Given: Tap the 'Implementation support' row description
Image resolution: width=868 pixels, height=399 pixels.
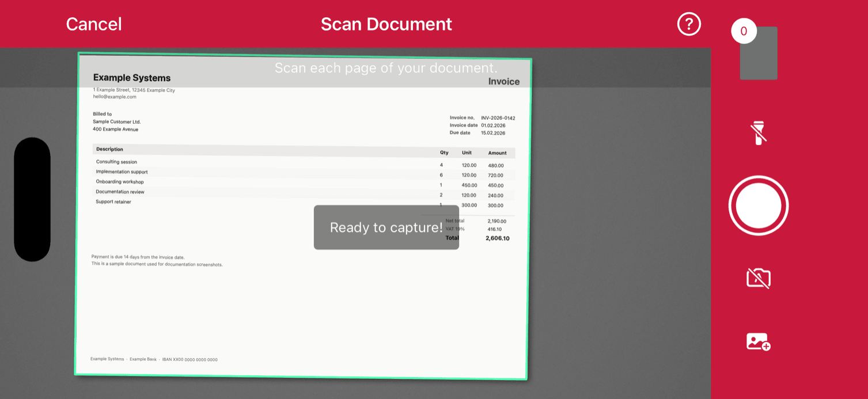Looking at the screenshot, I should [x=122, y=172].
